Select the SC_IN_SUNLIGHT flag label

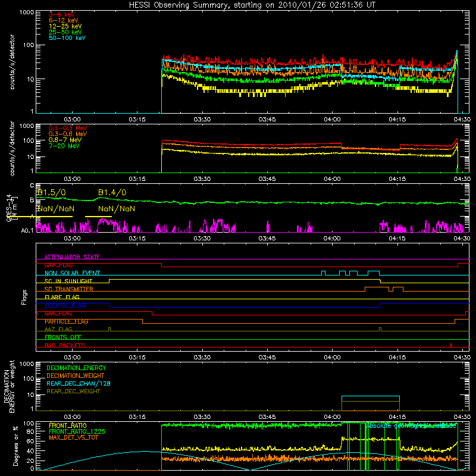point(68,281)
